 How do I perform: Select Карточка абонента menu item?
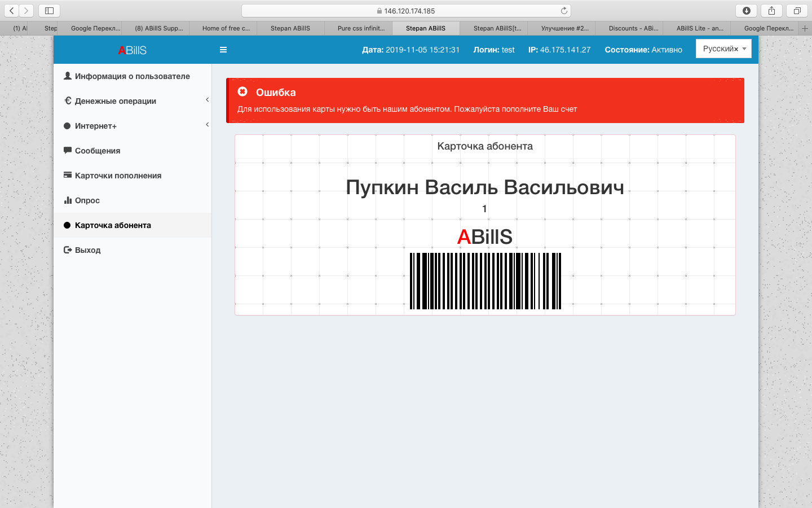click(133, 225)
